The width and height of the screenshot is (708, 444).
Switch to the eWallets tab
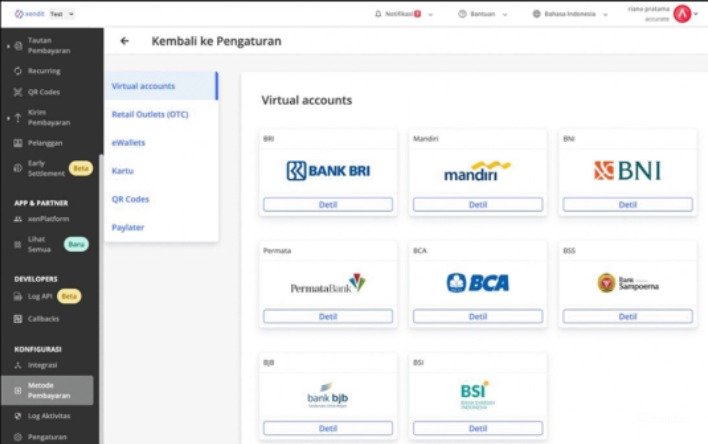tap(161, 143)
